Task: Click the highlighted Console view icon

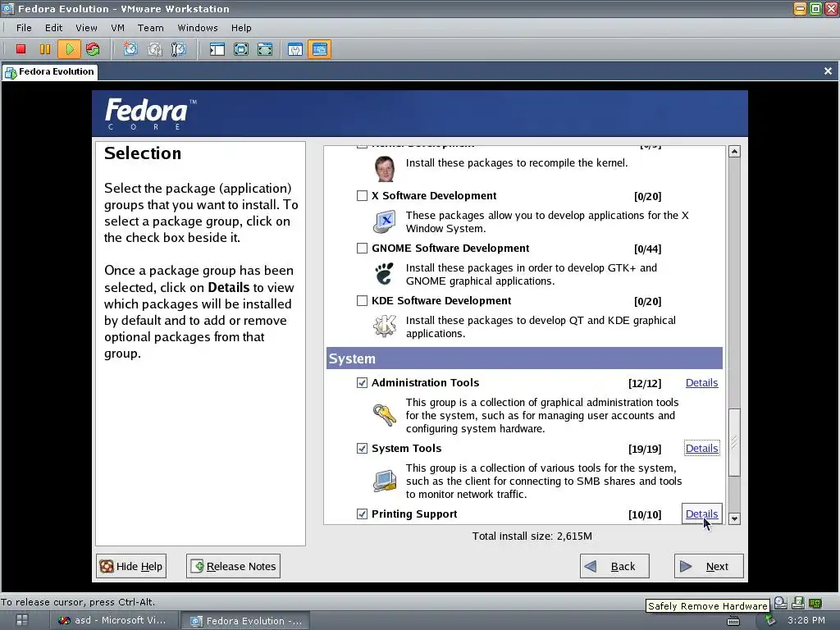Action: tap(319, 49)
